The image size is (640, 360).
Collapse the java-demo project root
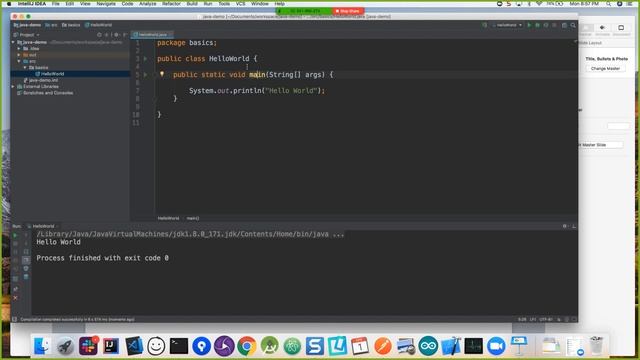coord(13,42)
